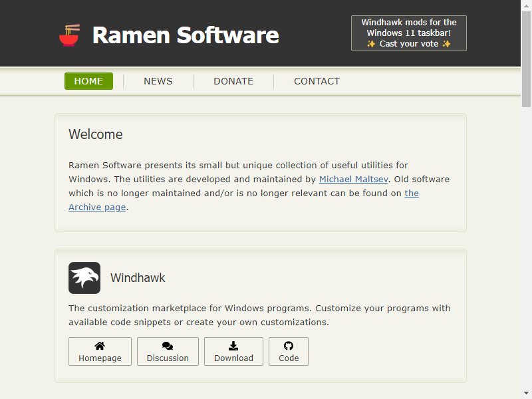This screenshot has height=399, width=532.
Task: Click the scrollbar down arrow
Action: point(526,394)
